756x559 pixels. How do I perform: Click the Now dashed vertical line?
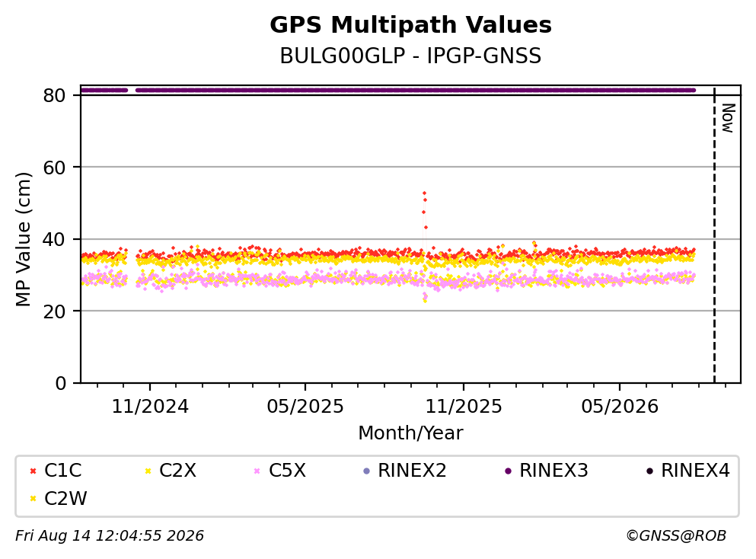click(714, 235)
